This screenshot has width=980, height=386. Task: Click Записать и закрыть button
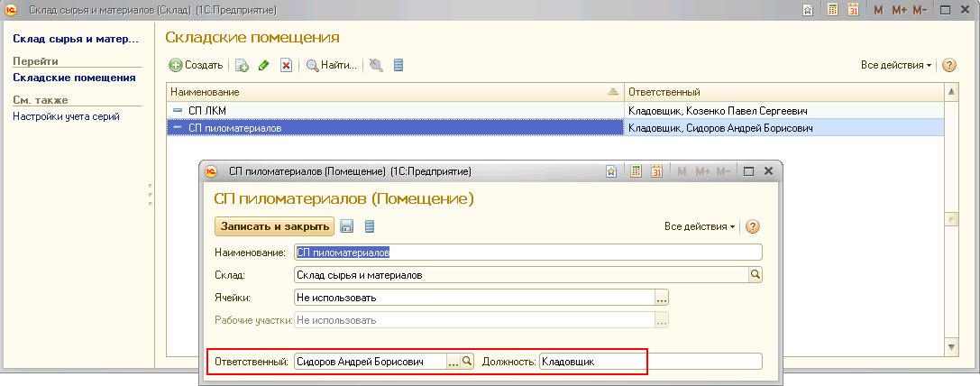[274, 226]
